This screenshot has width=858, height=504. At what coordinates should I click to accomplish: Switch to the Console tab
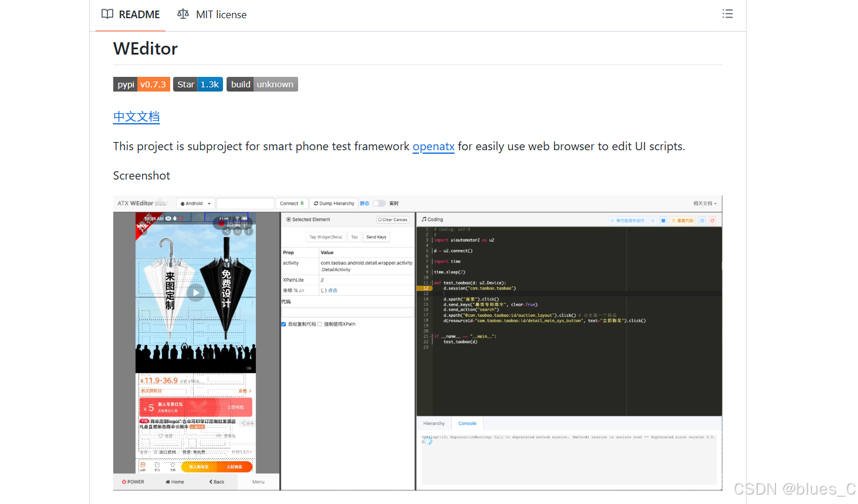[468, 424]
